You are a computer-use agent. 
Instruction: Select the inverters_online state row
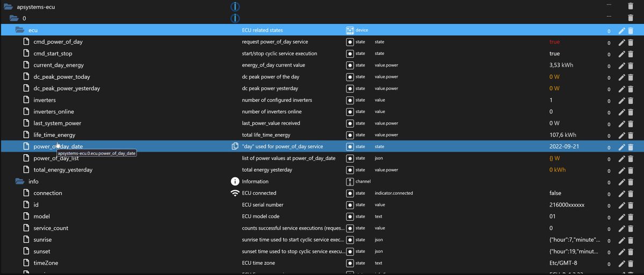coord(322,112)
